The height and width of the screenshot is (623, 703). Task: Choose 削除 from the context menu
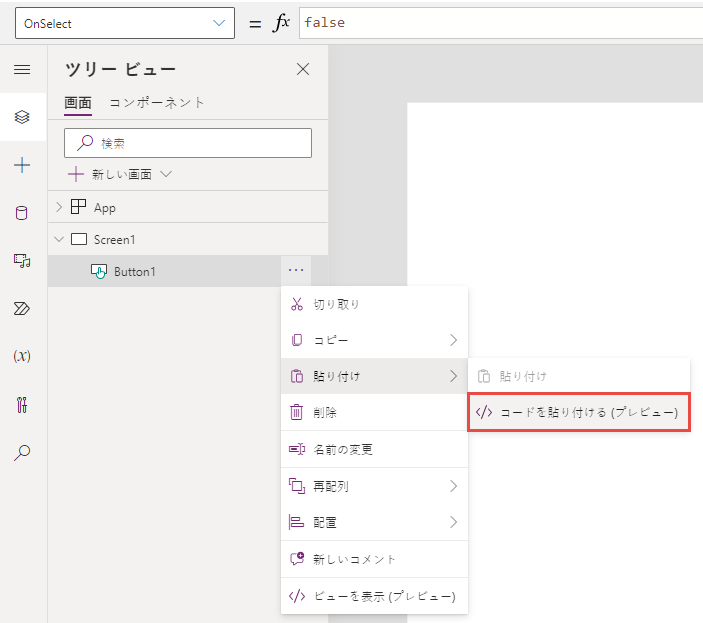374,412
